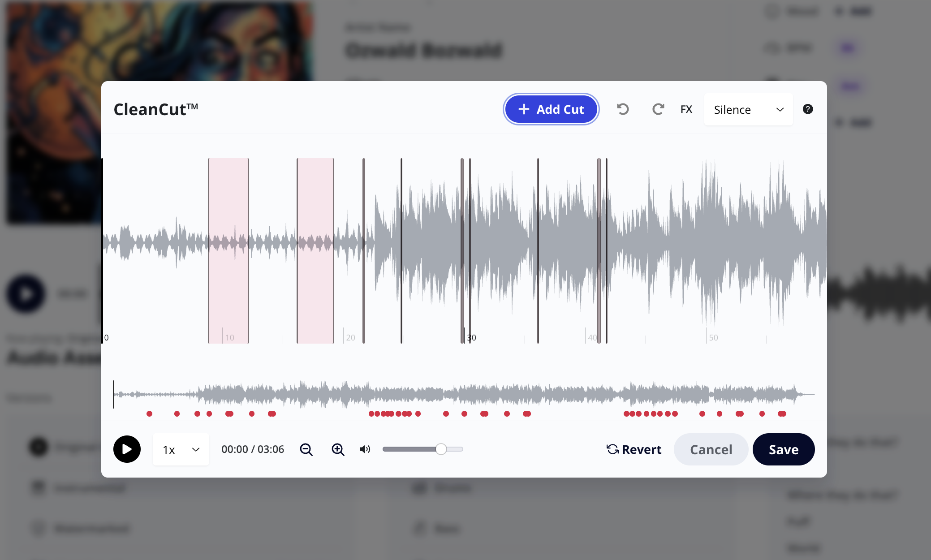The height and width of the screenshot is (560, 931).
Task: Zoom in the waveform view
Action: [x=338, y=449]
